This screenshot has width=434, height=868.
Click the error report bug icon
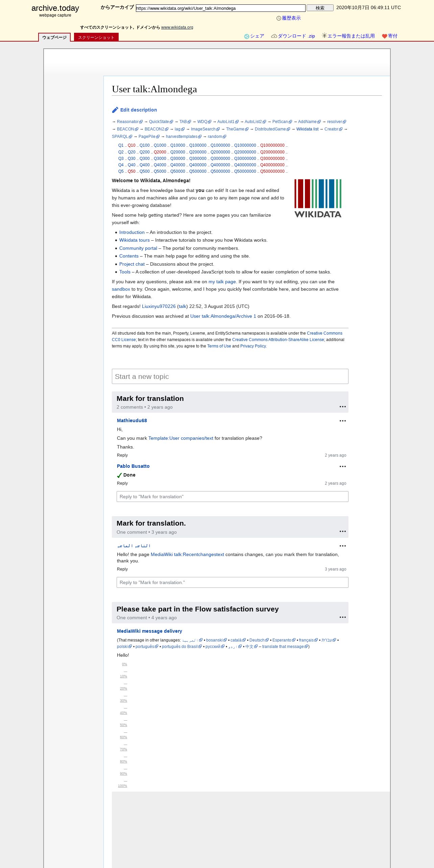[x=324, y=35]
